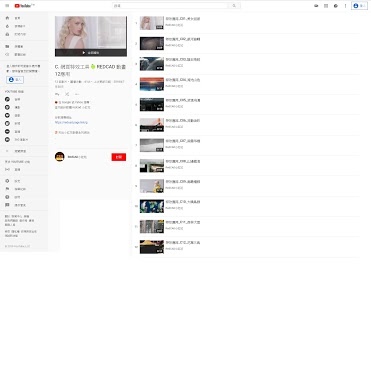The width and height of the screenshot is (371, 371).
Task: Open video 6 thumbnail in playlist
Action: pyautogui.click(x=152, y=125)
